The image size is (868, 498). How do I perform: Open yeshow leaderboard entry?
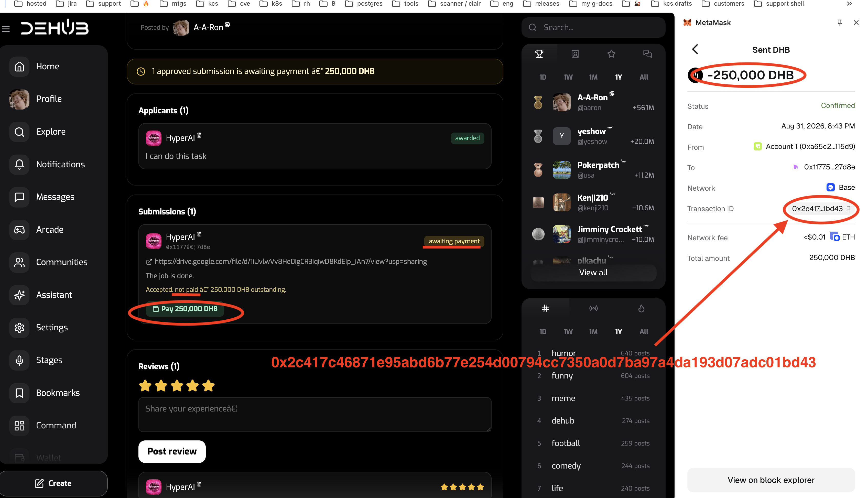coord(593,136)
